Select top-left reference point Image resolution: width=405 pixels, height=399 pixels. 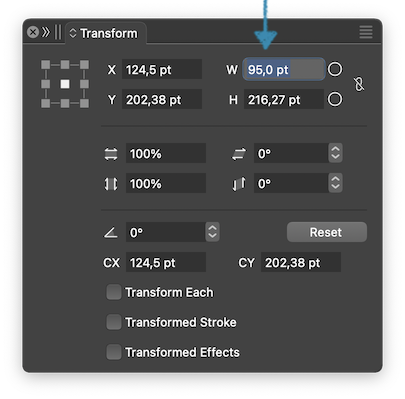coord(46,65)
